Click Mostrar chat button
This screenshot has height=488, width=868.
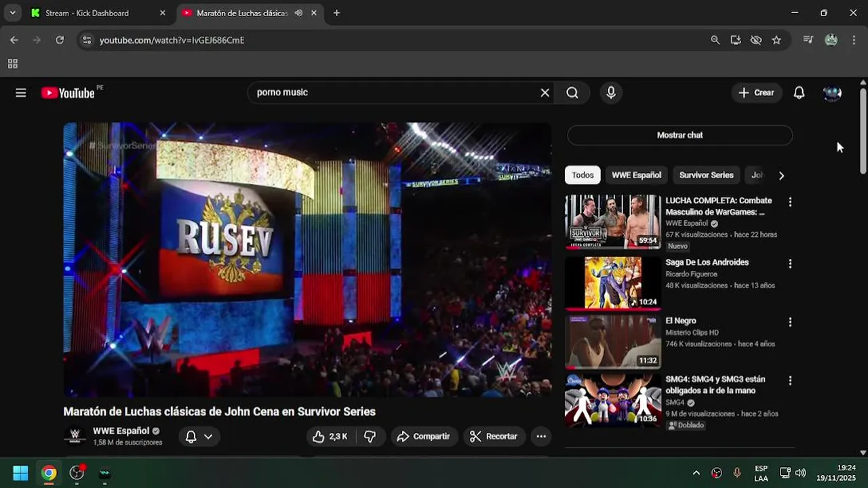pyautogui.click(x=679, y=135)
